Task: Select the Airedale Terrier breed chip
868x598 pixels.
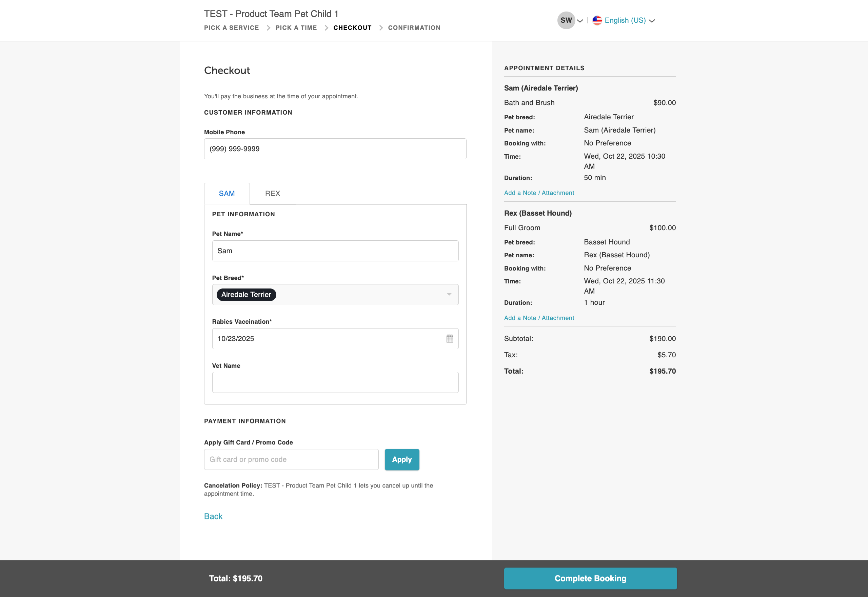Action: [x=246, y=295]
